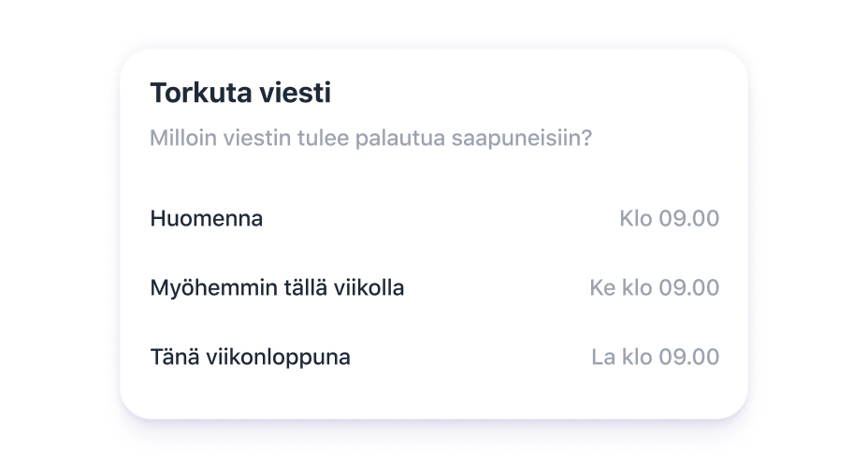The width and height of the screenshot is (868, 468).
Task: Select the "Huomenna" snooze option
Action: coord(207,219)
